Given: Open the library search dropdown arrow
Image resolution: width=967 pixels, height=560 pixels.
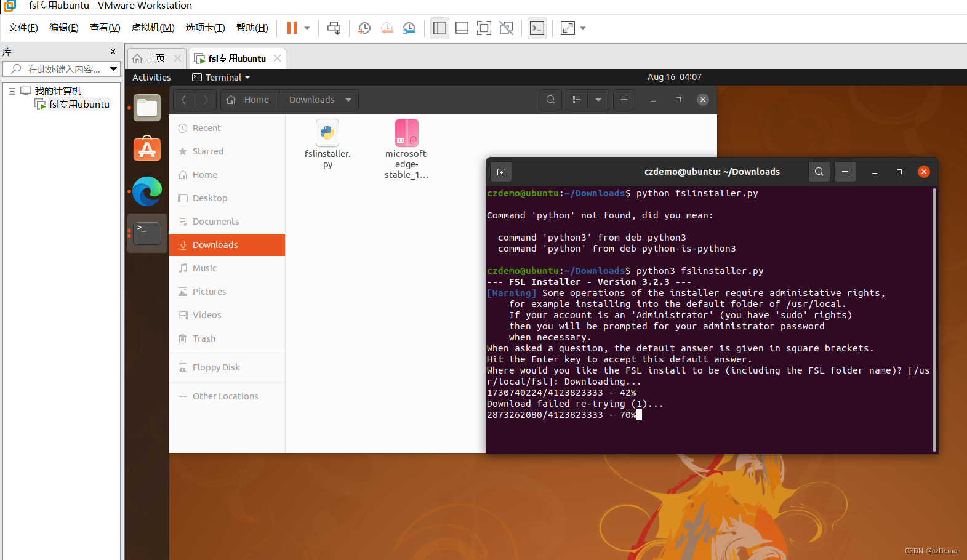Looking at the screenshot, I should 114,69.
